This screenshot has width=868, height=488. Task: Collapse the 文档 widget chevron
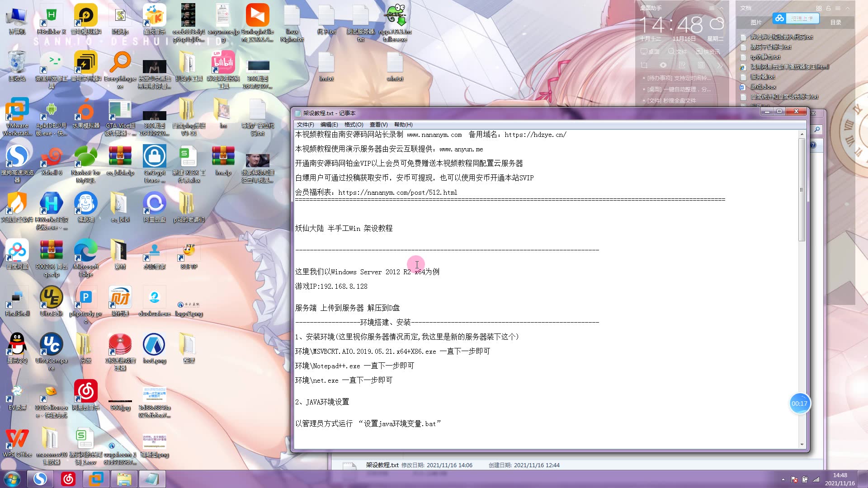pos(848,8)
